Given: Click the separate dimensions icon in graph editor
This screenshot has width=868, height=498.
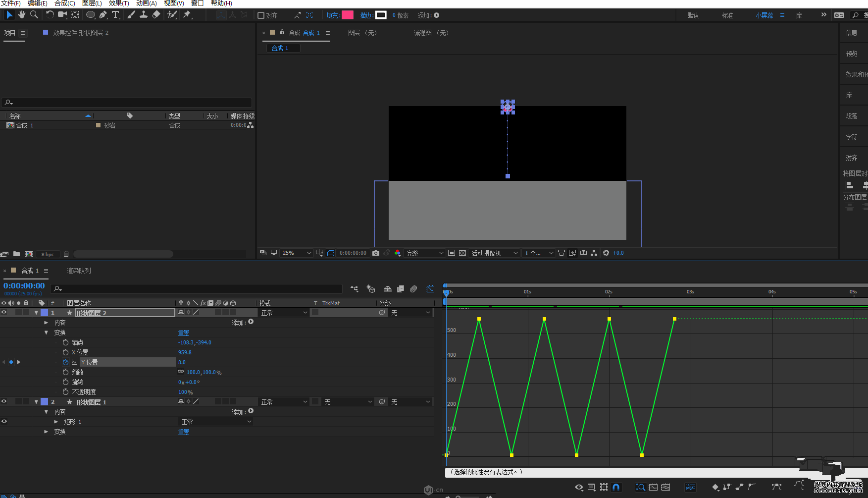Looking at the screenshot, I should [x=690, y=487].
